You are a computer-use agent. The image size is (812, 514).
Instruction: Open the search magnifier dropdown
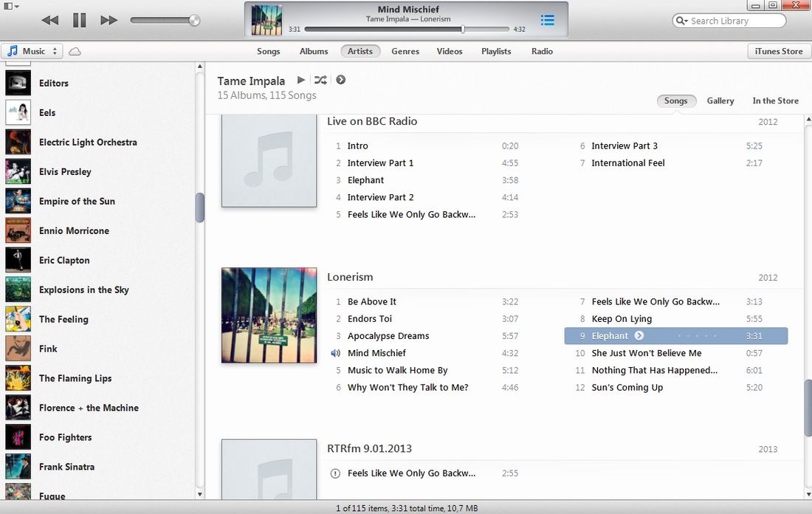click(x=681, y=21)
